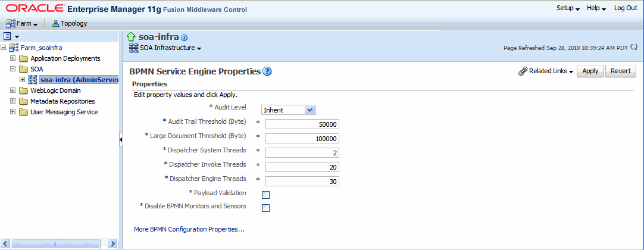644x250 pixels.
Task: Click the right arrow of horizontal scrollbar
Action: pos(112,243)
